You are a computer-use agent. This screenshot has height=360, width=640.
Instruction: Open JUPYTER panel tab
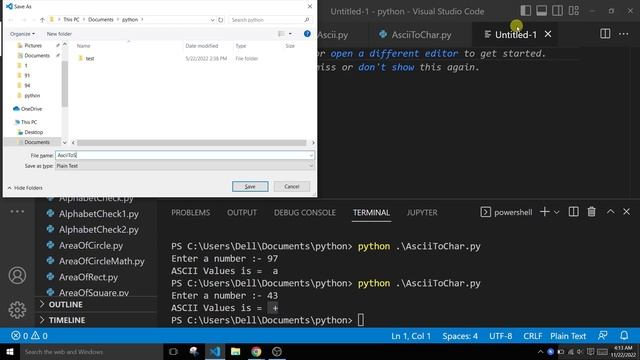(x=422, y=213)
